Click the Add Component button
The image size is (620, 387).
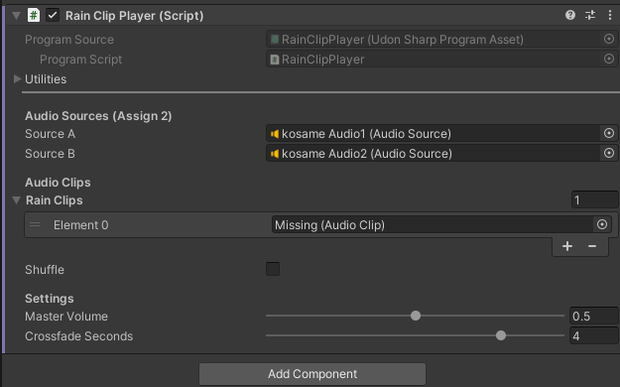pos(312,374)
